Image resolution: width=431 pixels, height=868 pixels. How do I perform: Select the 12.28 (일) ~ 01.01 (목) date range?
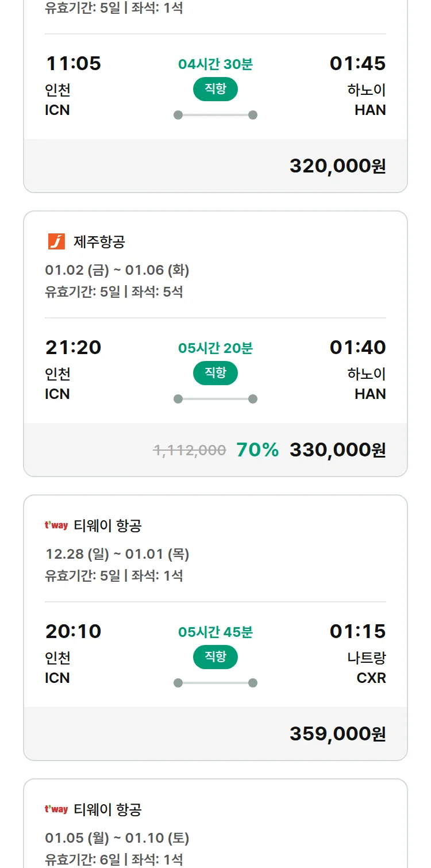[117, 554]
